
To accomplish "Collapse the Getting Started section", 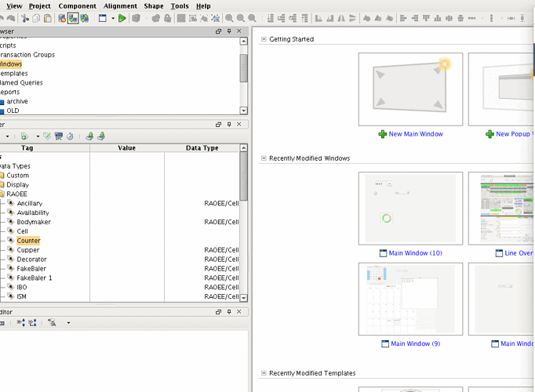I will click(263, 39).
